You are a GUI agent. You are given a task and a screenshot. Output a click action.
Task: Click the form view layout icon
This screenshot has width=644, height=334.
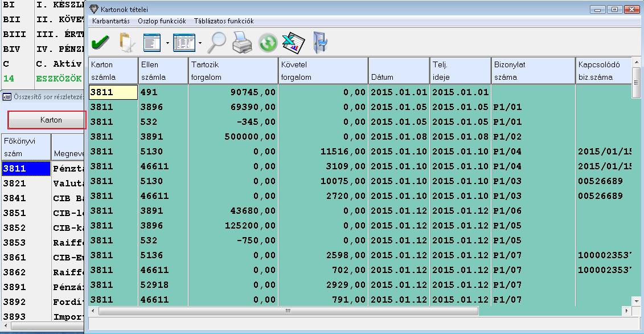152,43
